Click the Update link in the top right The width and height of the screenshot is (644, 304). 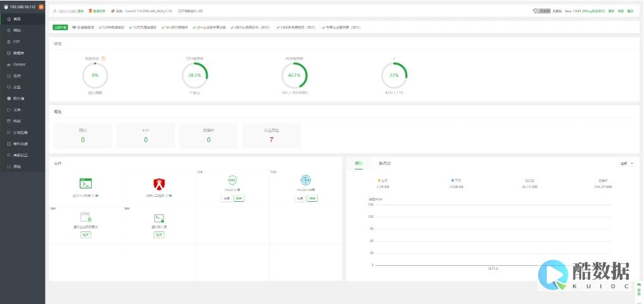[x=611, y=11]
